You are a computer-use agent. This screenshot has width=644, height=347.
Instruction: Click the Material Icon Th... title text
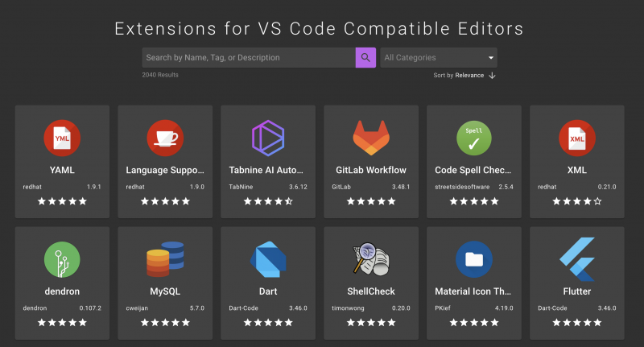coord(473,291)
